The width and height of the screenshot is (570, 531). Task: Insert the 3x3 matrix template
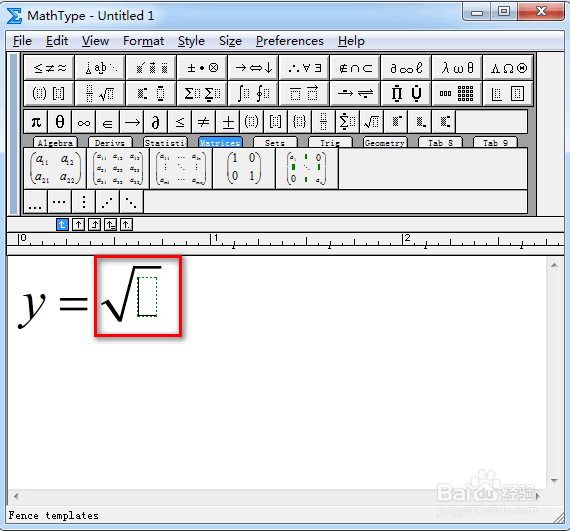point(118,168)
